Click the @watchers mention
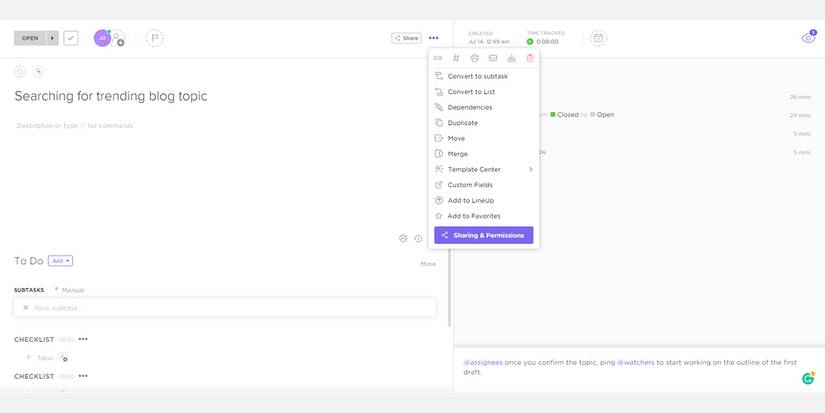The width and height of the screenshot is (825, 413). (x=636, y=362)
